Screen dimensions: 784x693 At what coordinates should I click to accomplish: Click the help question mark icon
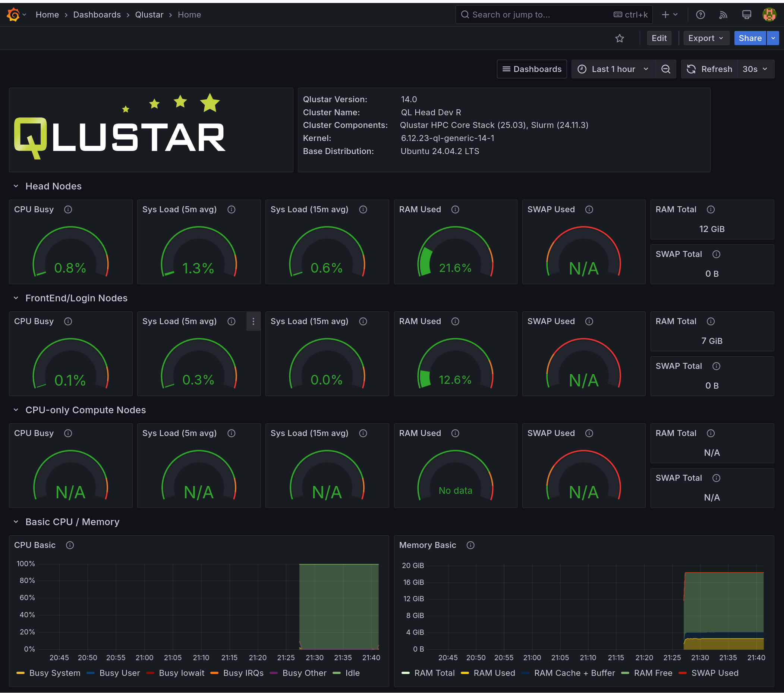coord(700,15)
